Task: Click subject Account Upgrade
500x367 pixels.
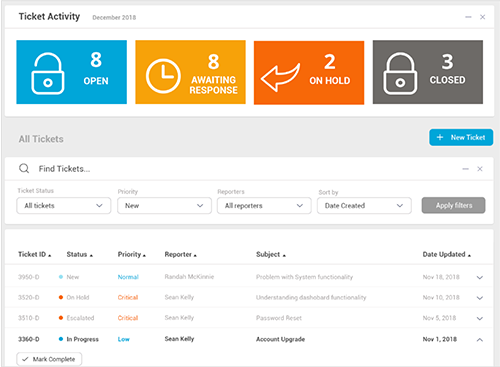Action: (280, 339)
